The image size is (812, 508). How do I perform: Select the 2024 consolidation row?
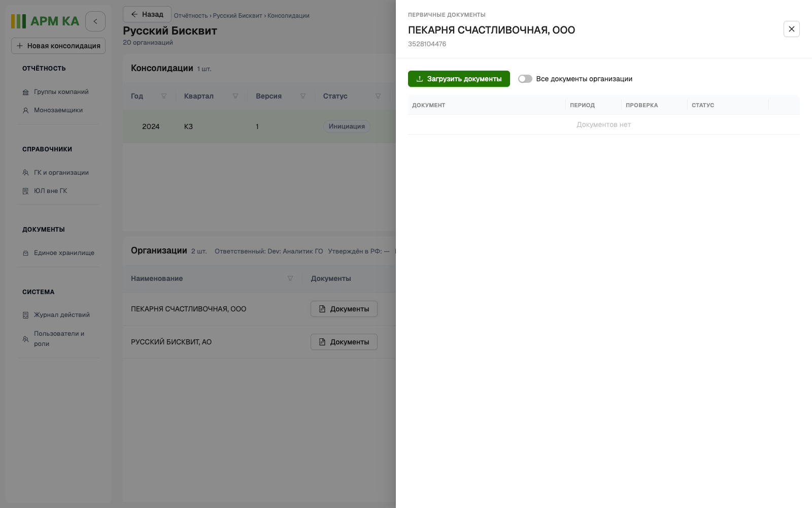(x=259, y=126)
